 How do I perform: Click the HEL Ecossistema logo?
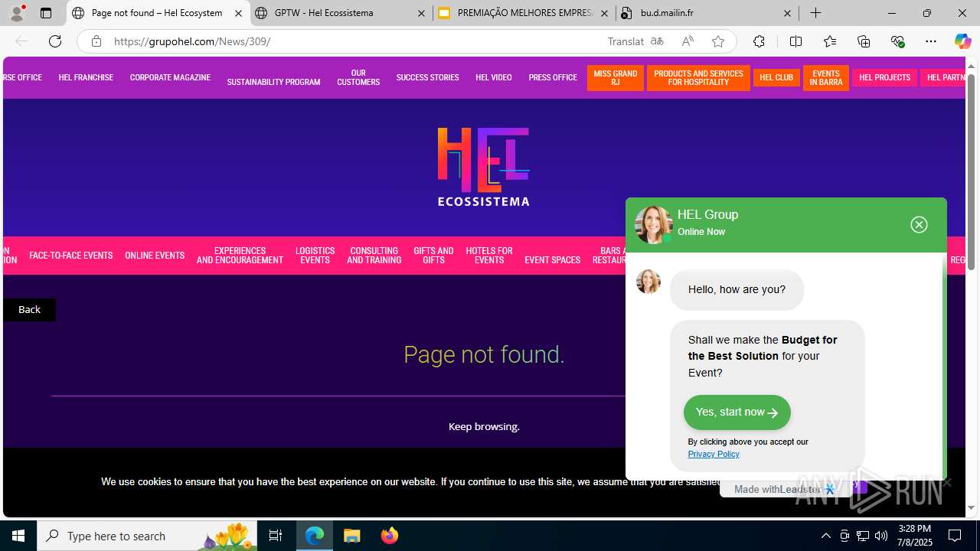[x=483, y=167]
